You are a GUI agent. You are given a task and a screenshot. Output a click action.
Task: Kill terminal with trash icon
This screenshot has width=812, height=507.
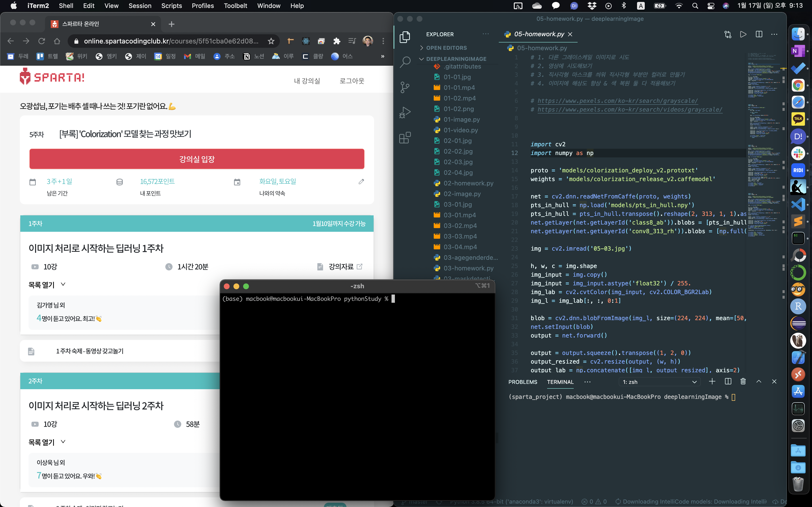pos(743,382)
